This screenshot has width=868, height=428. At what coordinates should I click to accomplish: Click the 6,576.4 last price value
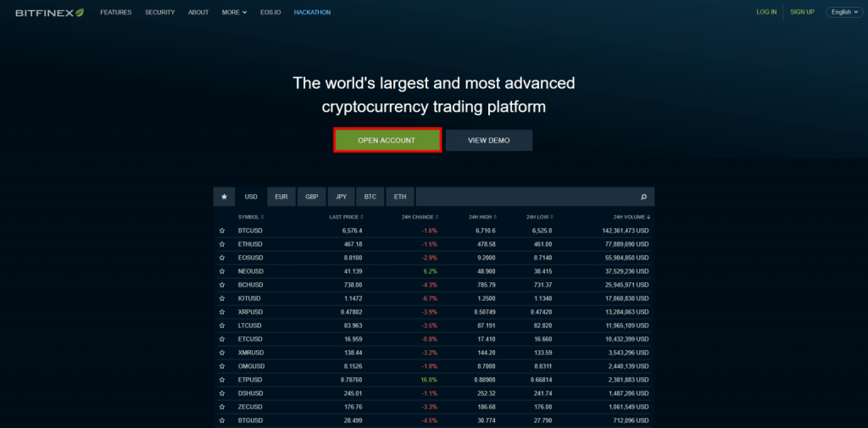pos(352,231)
